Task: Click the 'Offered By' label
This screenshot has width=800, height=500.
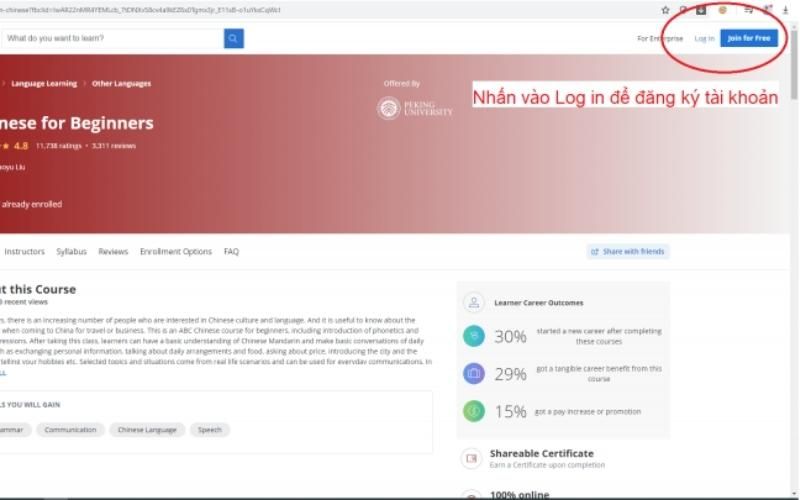Action: point(402,84)
